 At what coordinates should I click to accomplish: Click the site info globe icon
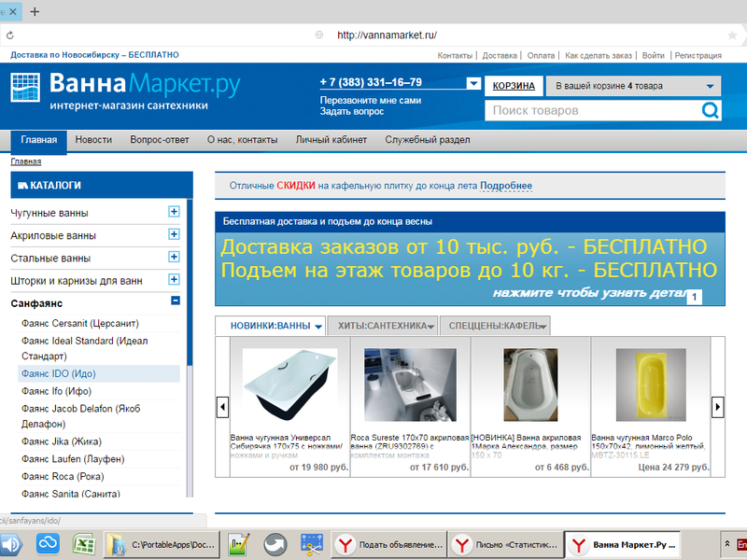tap(319, 35)
